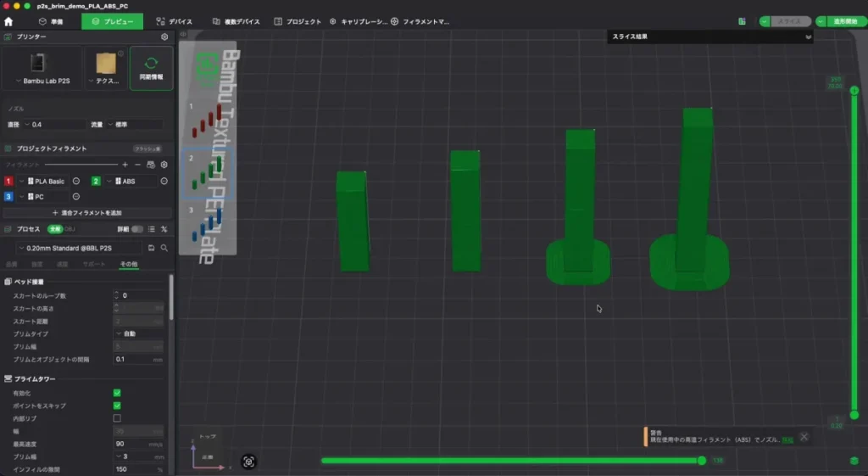Uncheck prime tower enable (有効化) checkbox
Screen dimensions: 868x476
coord(117,393)
